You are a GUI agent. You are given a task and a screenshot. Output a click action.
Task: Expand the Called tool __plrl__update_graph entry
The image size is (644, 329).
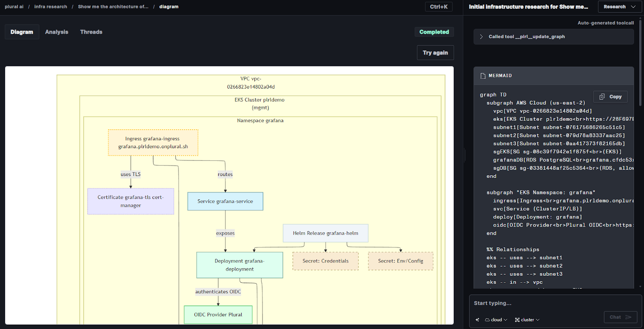coord(481,37)
